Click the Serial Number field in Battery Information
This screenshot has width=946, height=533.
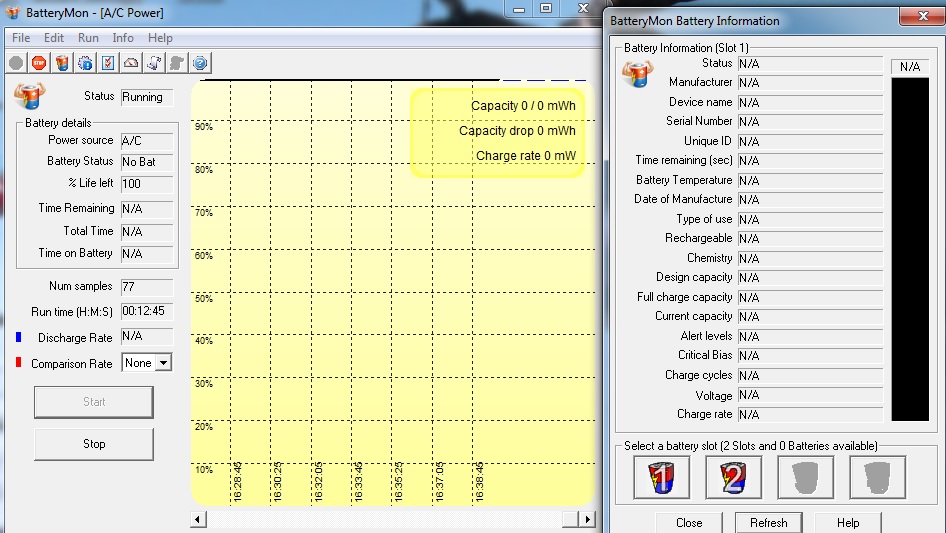(x=810, y=122)
